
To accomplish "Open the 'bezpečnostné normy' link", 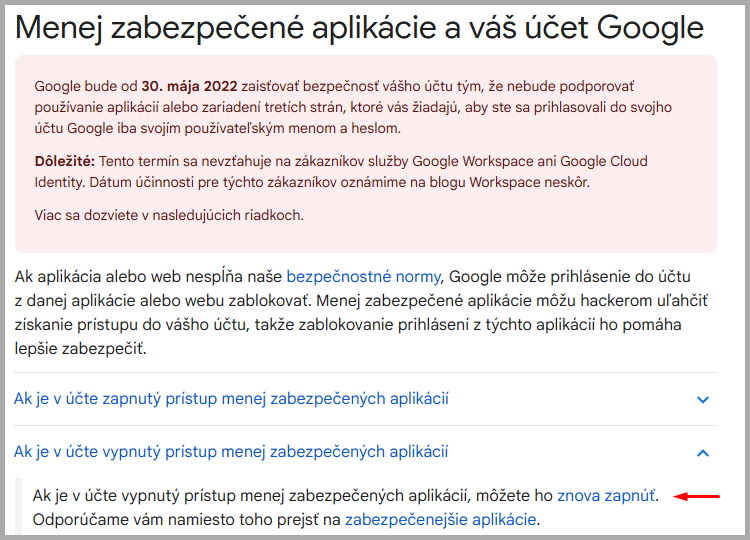I will tap(363, 276).
